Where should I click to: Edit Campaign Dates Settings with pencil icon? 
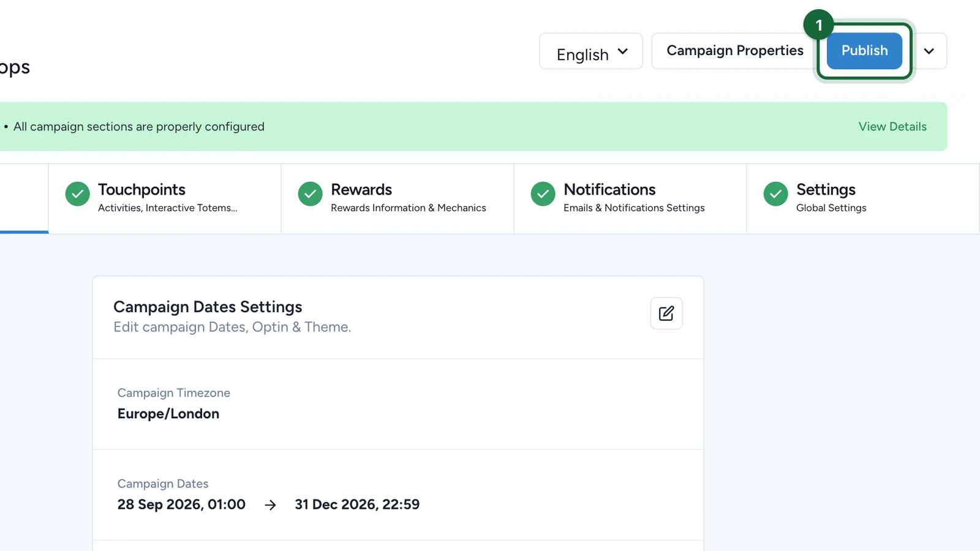tap(666, 313)
